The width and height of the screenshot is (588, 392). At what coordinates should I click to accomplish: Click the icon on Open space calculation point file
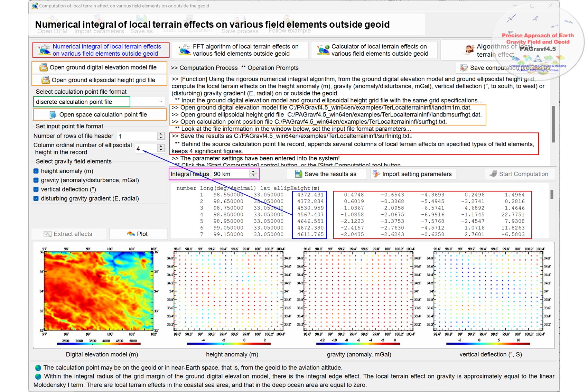pos(53,114)
